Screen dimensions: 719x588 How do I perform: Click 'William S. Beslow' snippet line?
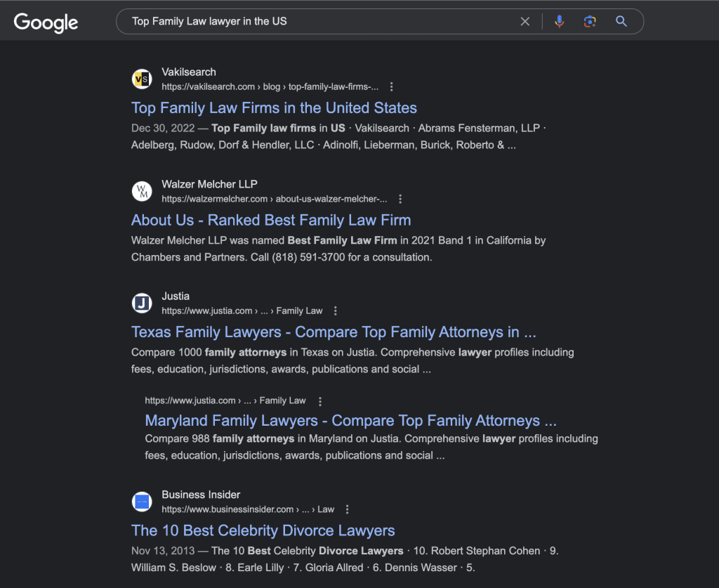303,568
